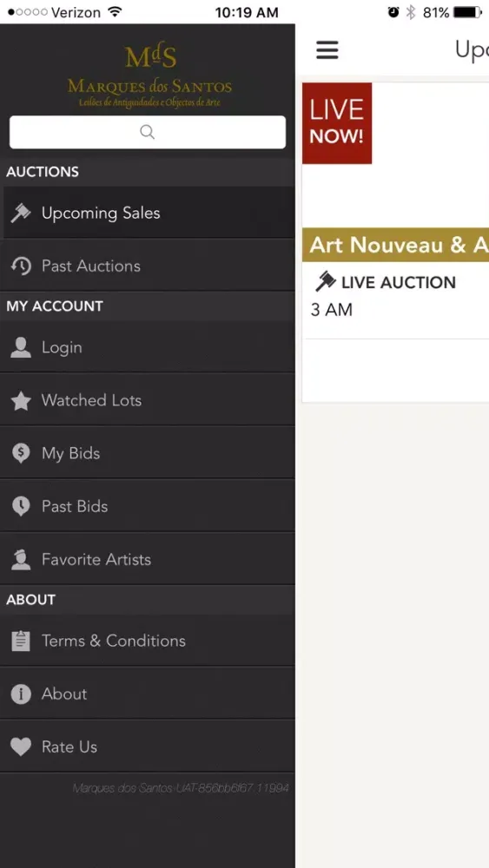489x868 pixels.
Task: Tap the My Bids dollar icon
Action: 21,453
